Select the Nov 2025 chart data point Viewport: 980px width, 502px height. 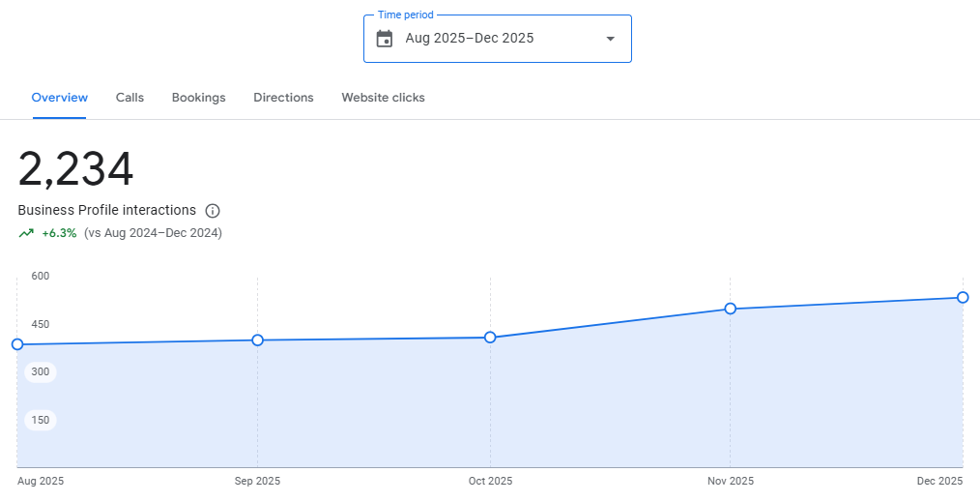coord(730,309)
